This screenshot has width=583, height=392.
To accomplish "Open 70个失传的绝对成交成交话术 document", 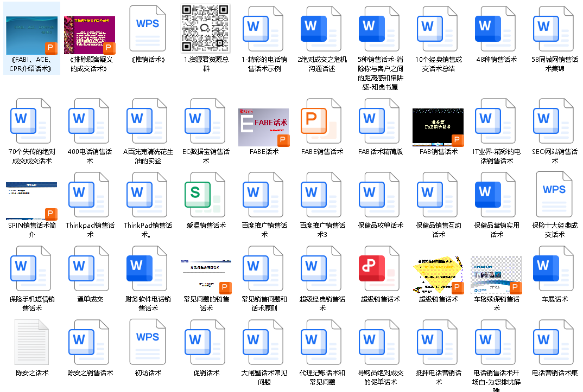I will click(31, 121).
